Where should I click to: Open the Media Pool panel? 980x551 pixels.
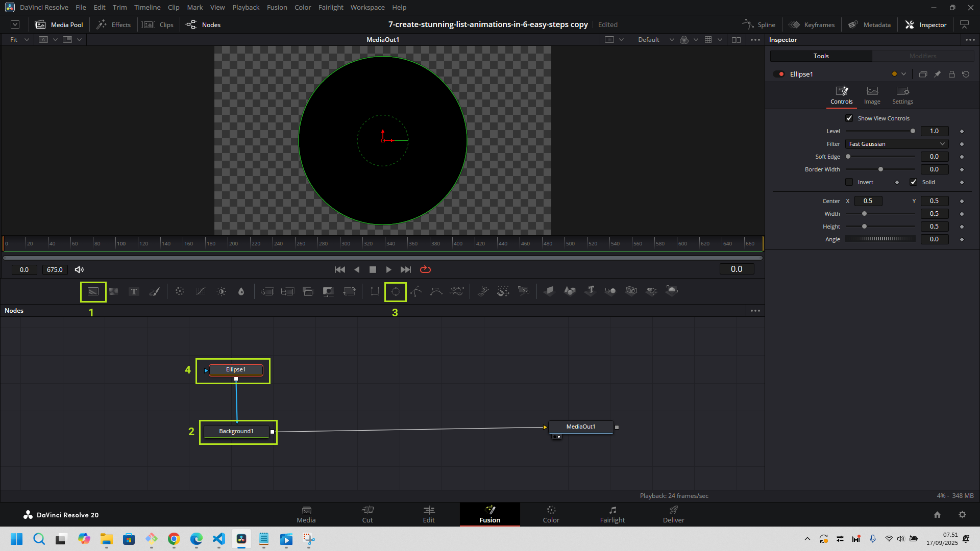point(59,24)
